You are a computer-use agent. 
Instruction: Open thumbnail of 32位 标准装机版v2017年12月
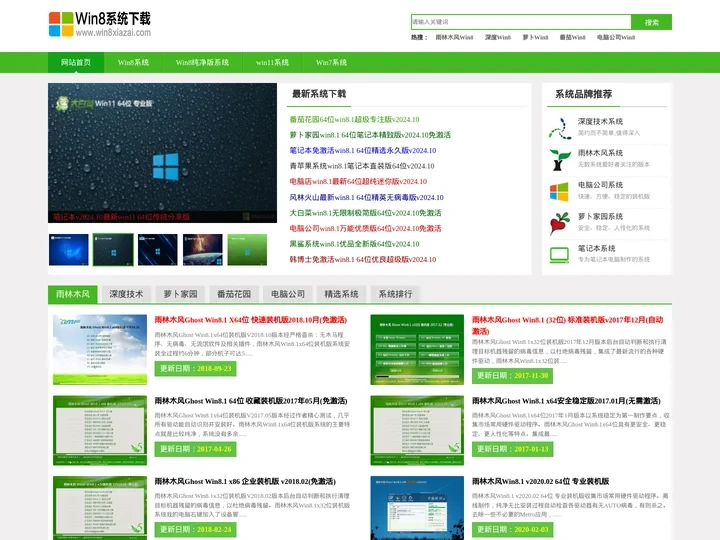[417, 349]
